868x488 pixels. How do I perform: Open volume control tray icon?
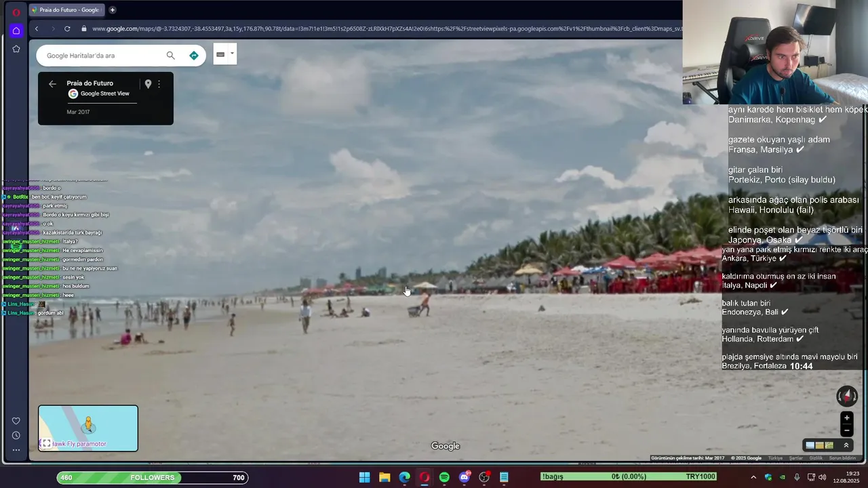[x=823, y=477]
